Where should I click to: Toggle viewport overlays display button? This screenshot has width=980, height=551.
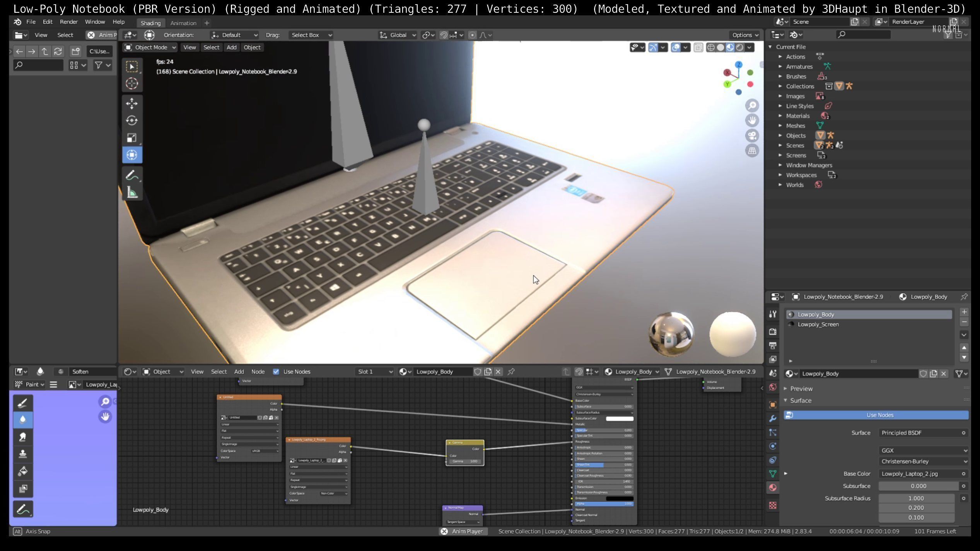675,48
